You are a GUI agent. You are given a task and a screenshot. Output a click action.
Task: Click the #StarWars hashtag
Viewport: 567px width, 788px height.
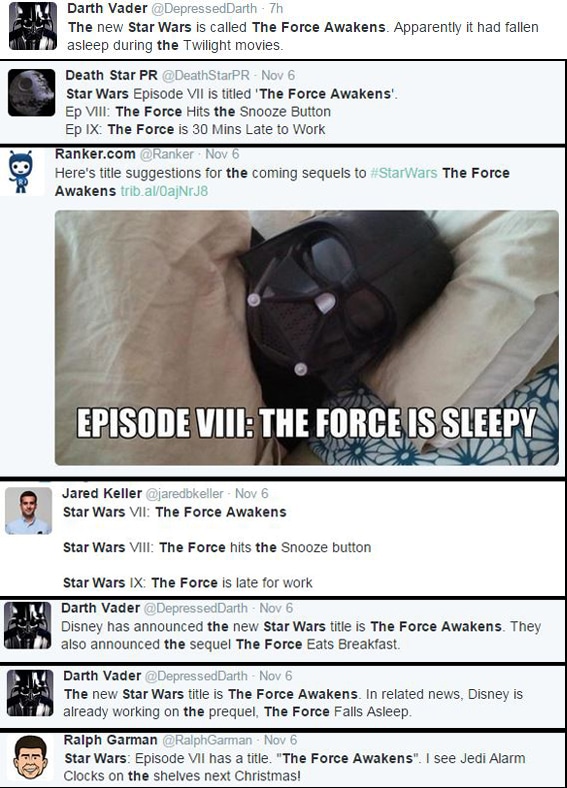[404, 173]
